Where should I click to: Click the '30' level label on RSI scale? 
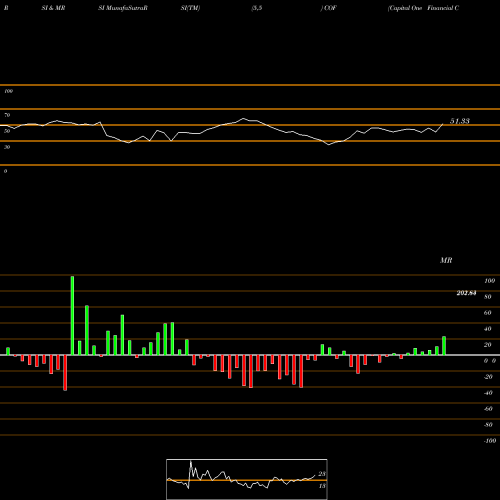pyautogui.click(x=7, y=147)
